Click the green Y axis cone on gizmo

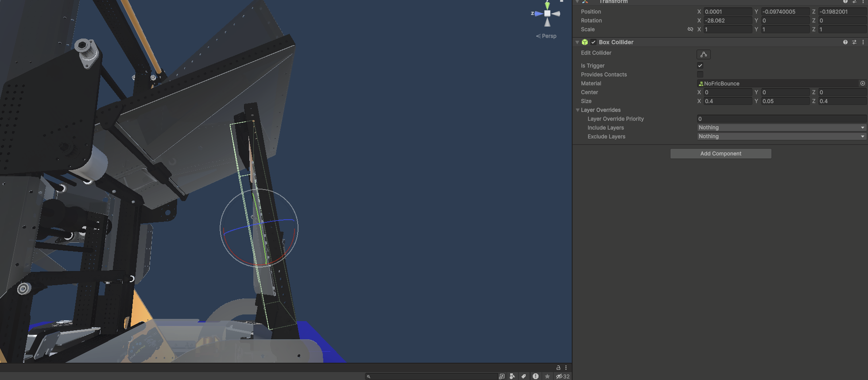pos(547,5)
